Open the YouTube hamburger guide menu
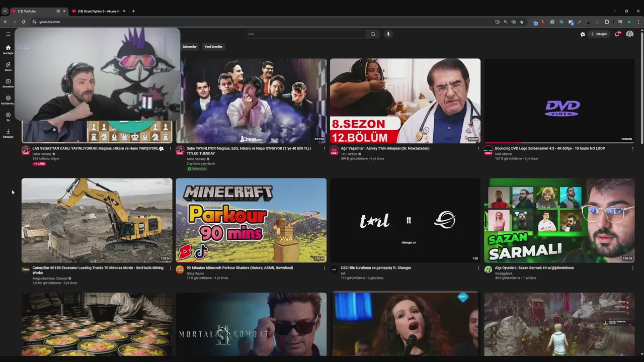 8,34
